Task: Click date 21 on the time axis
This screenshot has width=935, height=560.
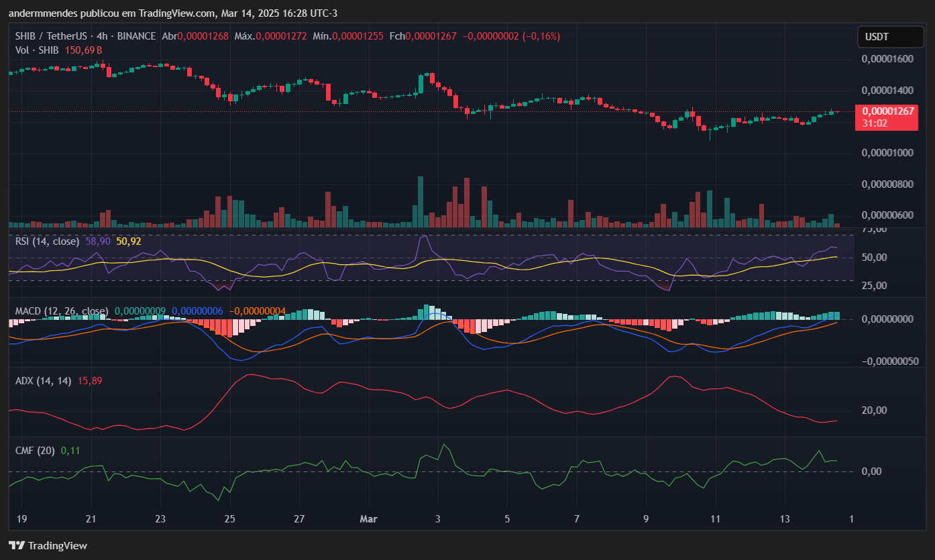Action: 91,519
